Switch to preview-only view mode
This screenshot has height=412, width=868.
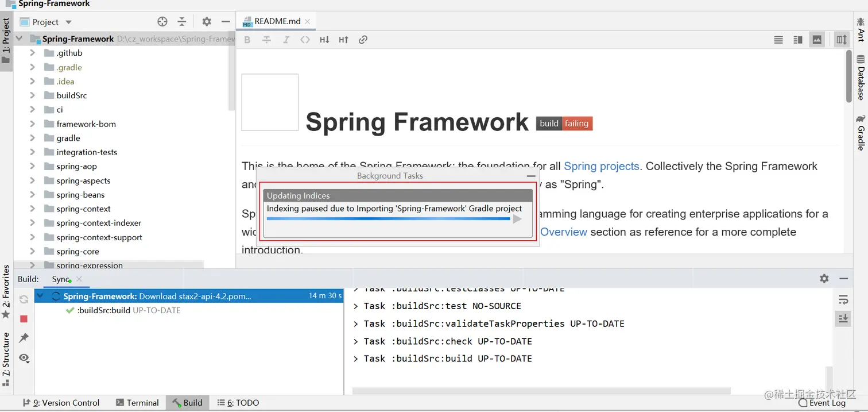coord(816,40)
